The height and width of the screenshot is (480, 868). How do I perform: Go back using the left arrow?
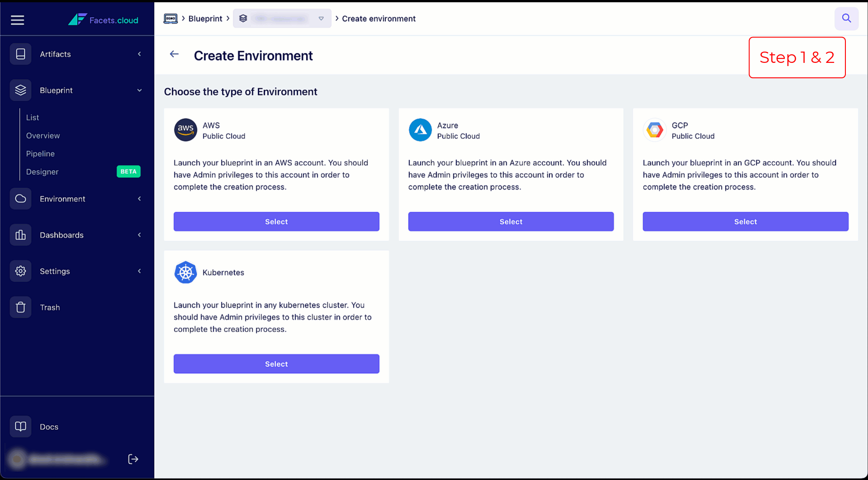[x=174, y=54]
